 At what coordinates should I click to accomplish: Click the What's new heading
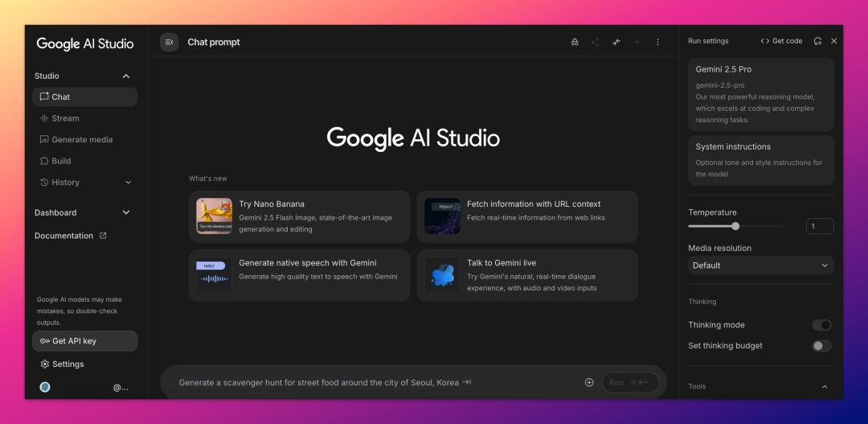pos(207,179)
